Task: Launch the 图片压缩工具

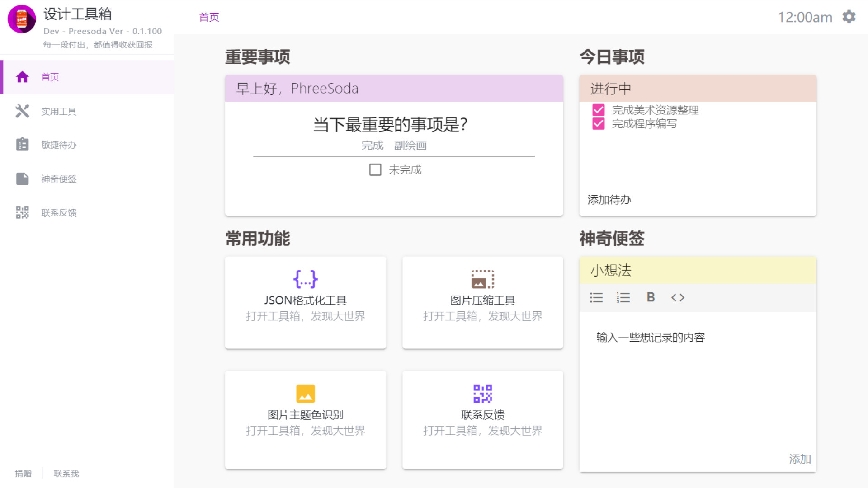Action: pos(482,303)
